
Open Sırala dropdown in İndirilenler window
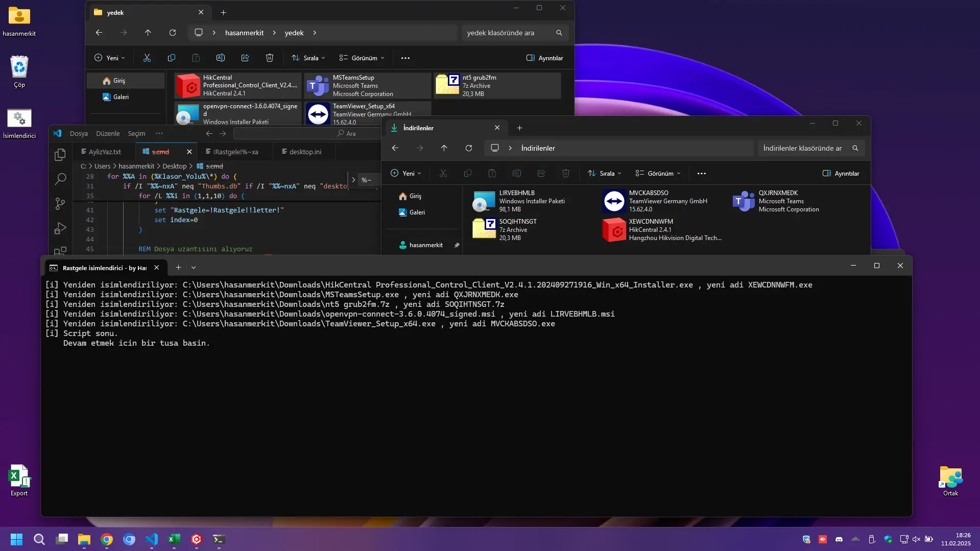tap(604, 174)
